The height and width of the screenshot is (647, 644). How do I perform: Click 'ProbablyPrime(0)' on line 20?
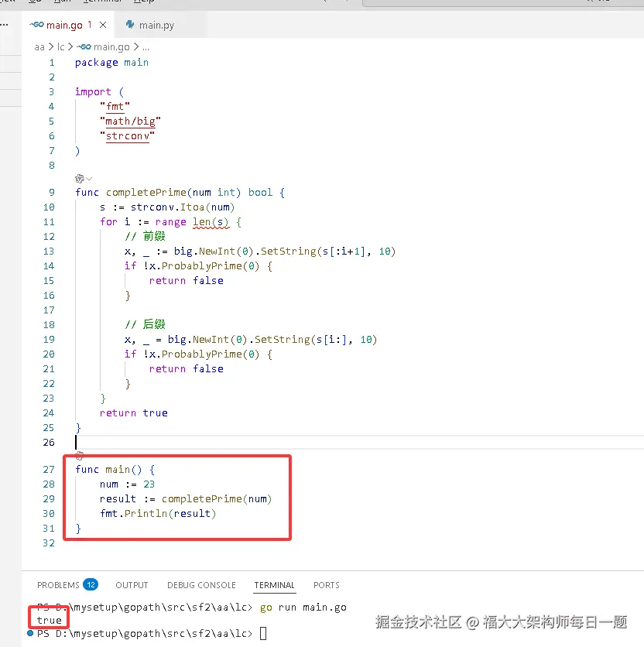click(211, 354)
